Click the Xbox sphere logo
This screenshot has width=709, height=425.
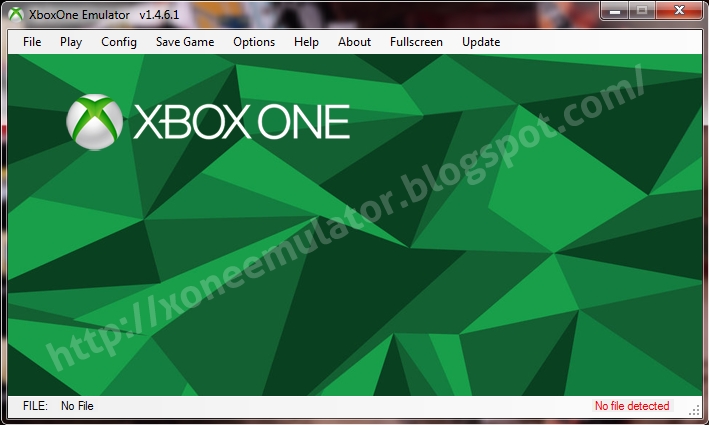(94, 122)
